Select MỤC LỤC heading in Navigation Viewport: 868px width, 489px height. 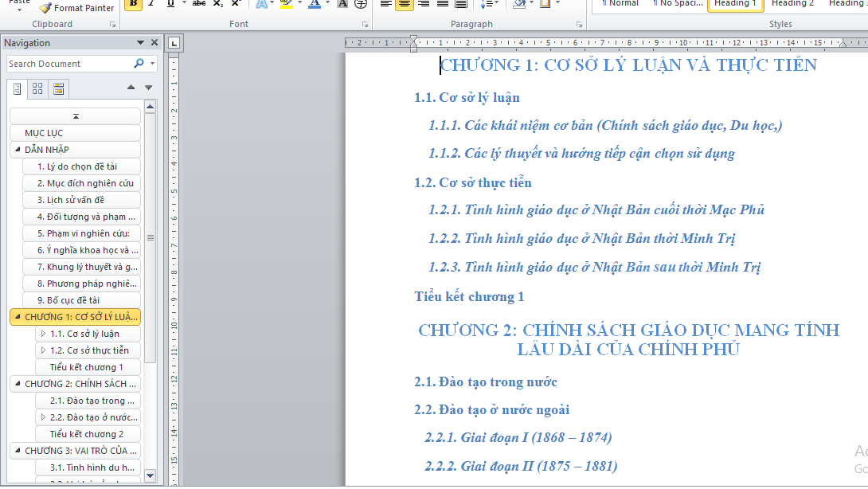click(76, 133)
